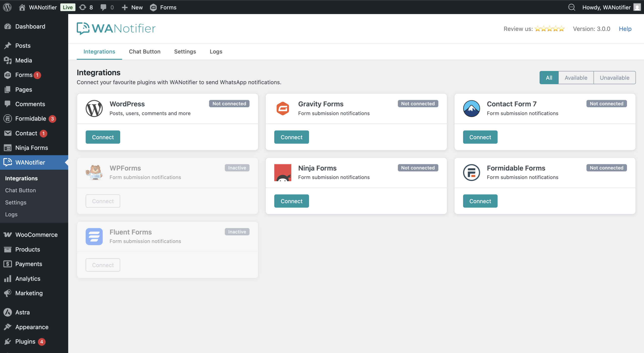Viewport: 644px width, 353px height.
Task: Select the Available filter option
Action: [x=576, y=78]
